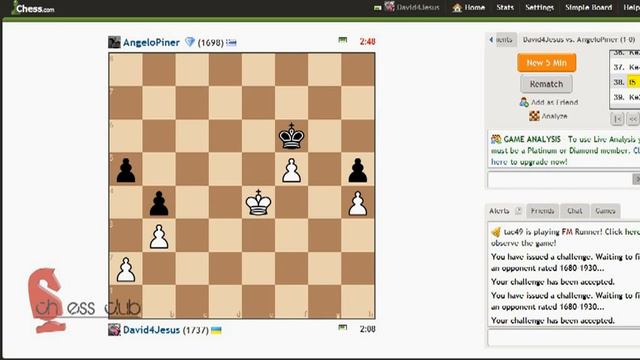The image size is (640, 360).
Task: Click AngeloPiner's avatar thumbnail
Action: point(114,42)
